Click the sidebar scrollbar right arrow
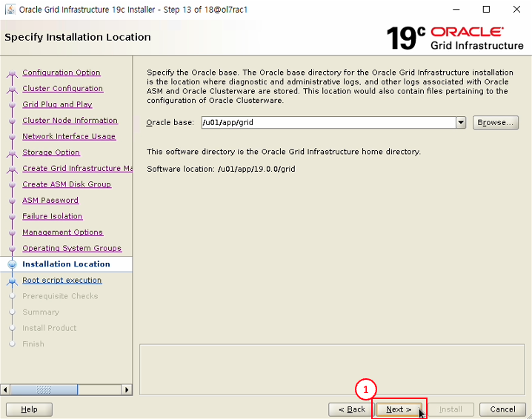 pos(127,389)
